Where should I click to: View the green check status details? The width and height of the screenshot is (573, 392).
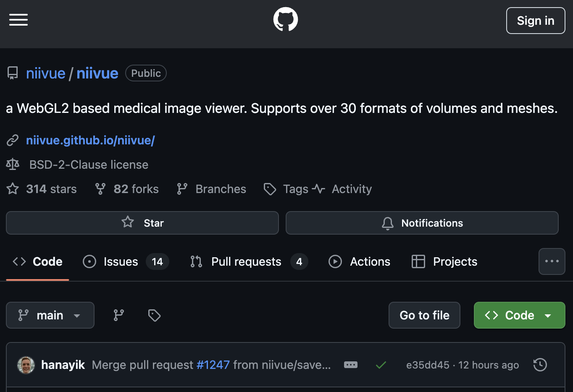point(381,365)
